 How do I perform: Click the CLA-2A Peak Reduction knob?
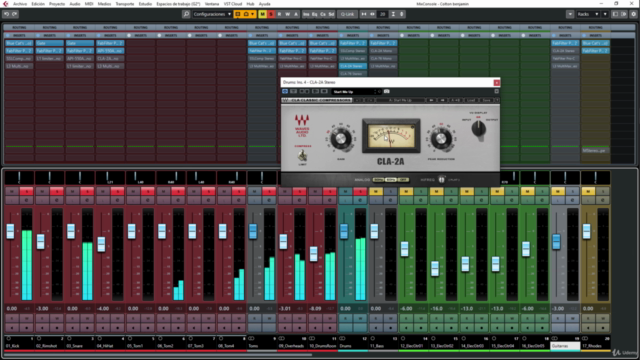pos(441,139)
